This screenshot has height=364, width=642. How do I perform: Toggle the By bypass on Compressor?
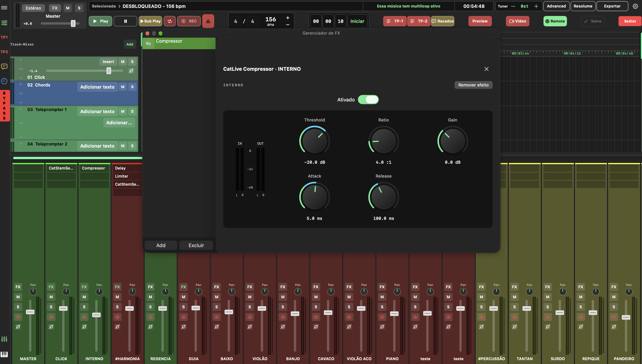(148, 43)
